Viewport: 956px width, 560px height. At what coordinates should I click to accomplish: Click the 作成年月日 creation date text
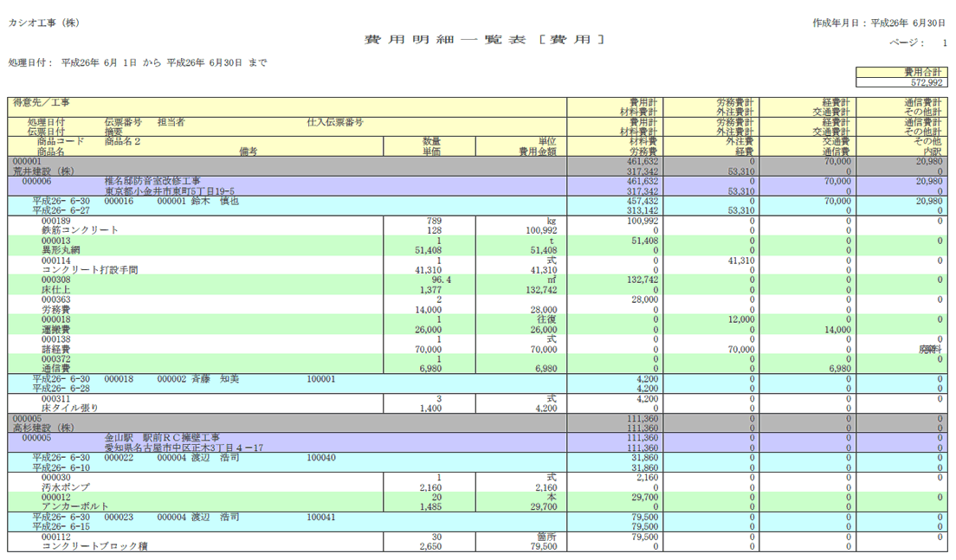click(x=879, y=23)
